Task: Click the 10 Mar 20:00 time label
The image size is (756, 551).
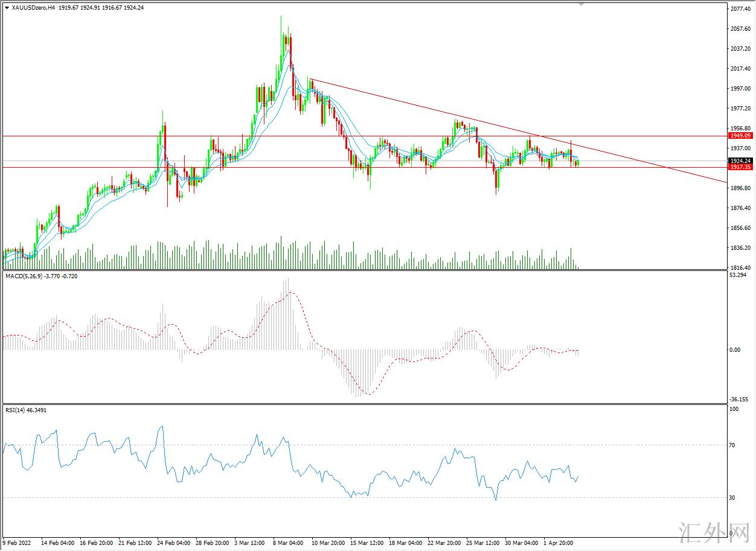Action: coord(328,543)
